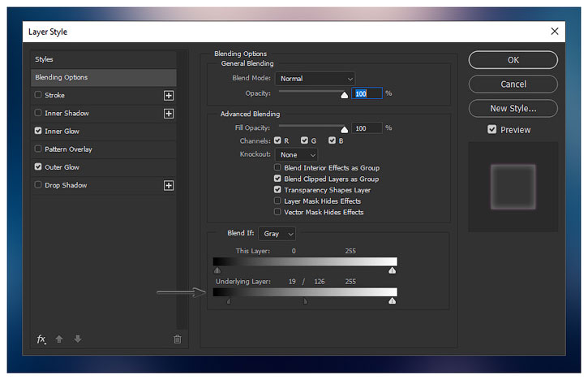588x380 pixels.
Task: Add another Stroke effect with plus icon
Action: [169, 95]
